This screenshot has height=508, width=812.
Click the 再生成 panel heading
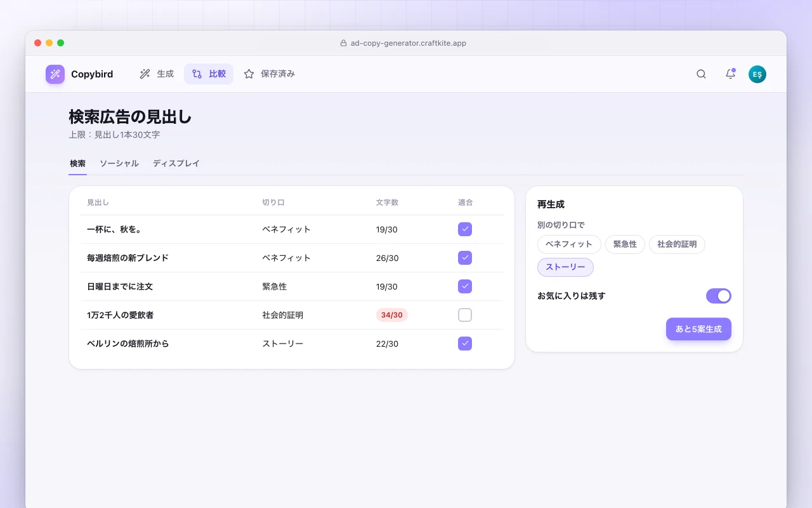click(551, 204)
